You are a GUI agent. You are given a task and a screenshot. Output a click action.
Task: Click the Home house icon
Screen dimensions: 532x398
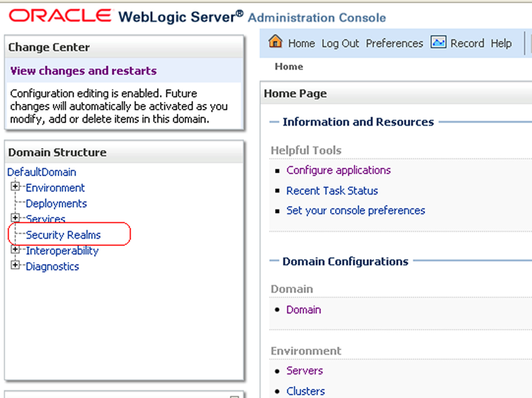click(275, 42)
